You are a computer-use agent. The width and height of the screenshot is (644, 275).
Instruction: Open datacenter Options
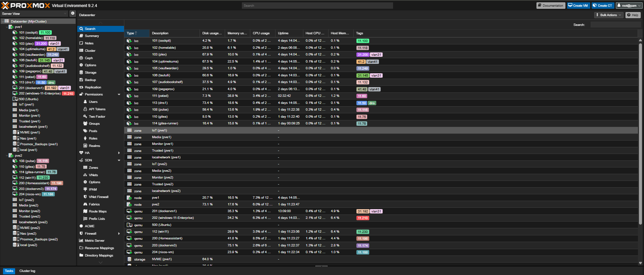click(x=101, y=65)
